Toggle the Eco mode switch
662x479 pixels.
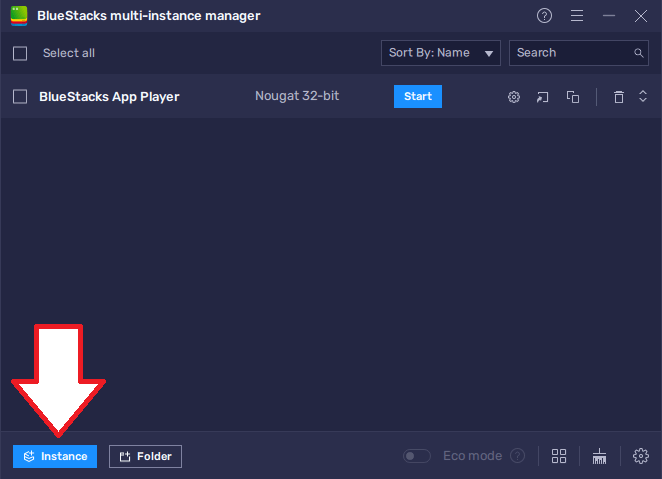coord(416,456)
